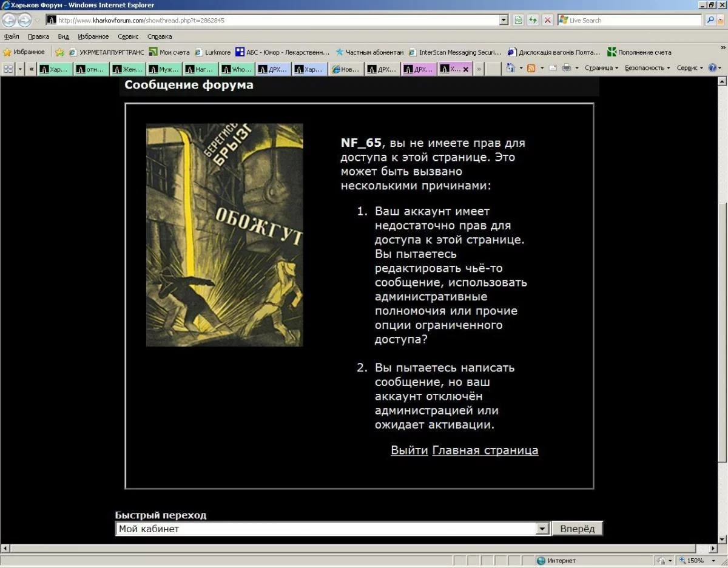The image size is (728, 568).
Task: Refresh the page with the green arrows icon
Action: tap(533, 20)
